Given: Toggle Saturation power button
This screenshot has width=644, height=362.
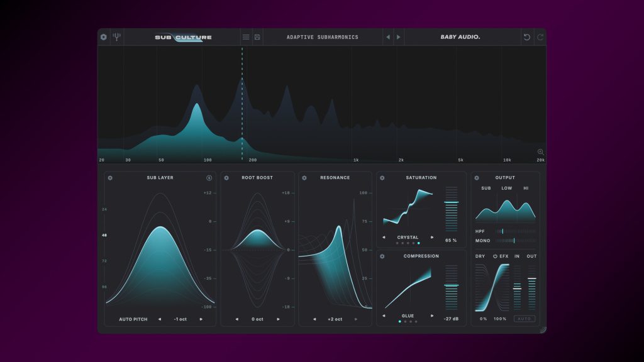Looking at the screenshot, I should point(382,178).
